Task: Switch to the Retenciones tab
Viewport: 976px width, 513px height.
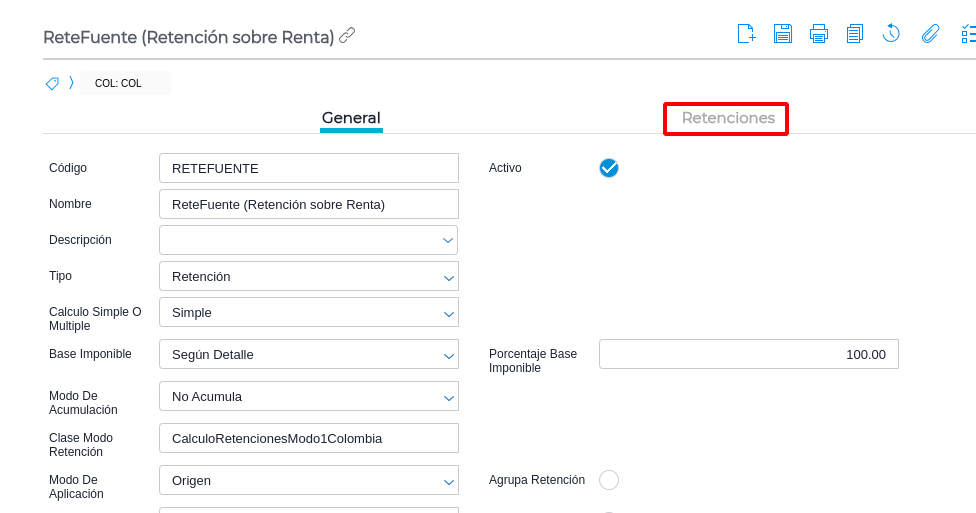Action: click(727, 118)
